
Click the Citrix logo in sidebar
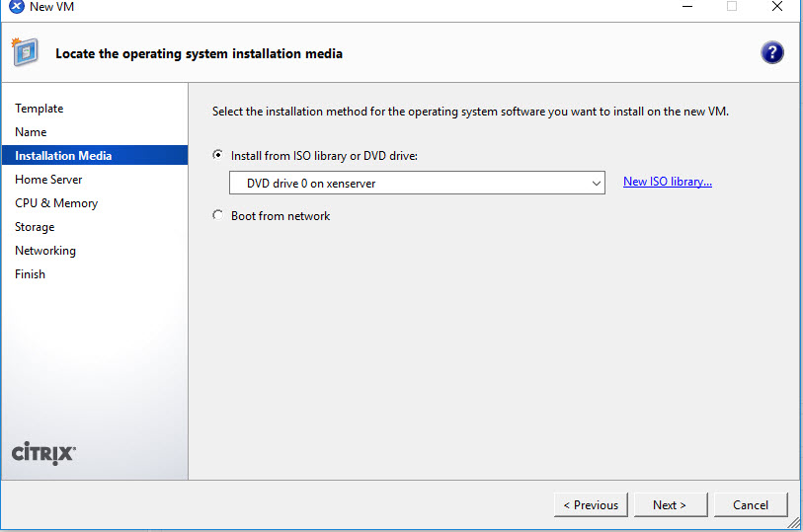point(43,453)
